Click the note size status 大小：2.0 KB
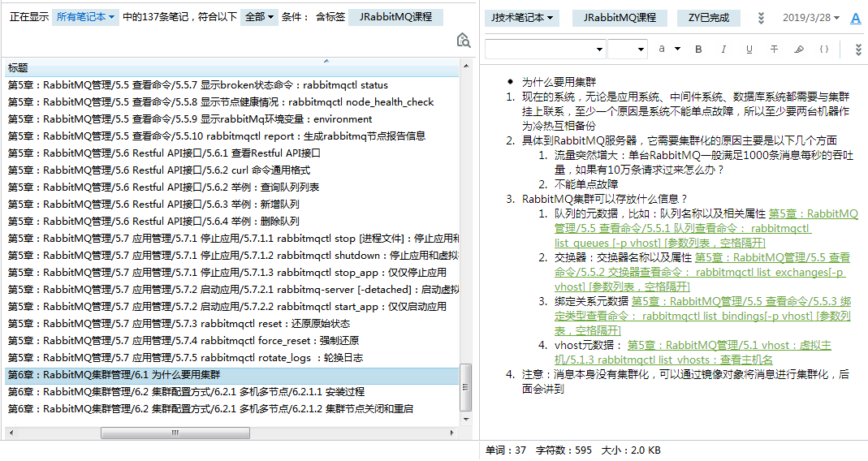868x461 pixels. coord(631,450)
